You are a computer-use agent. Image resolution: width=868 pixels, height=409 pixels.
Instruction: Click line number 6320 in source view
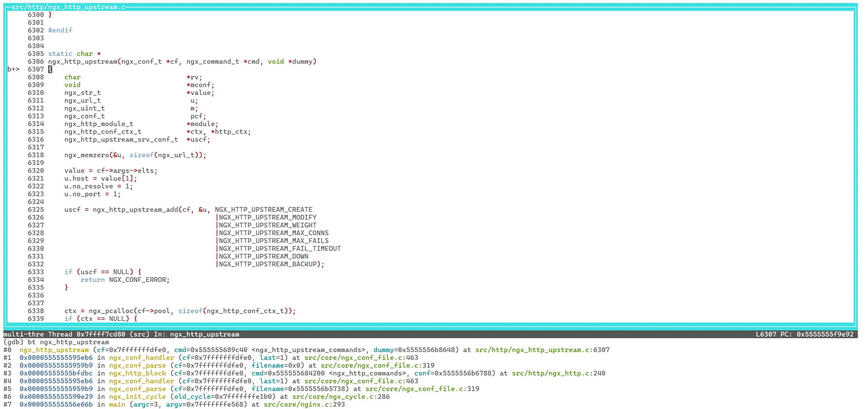[36, 170]
